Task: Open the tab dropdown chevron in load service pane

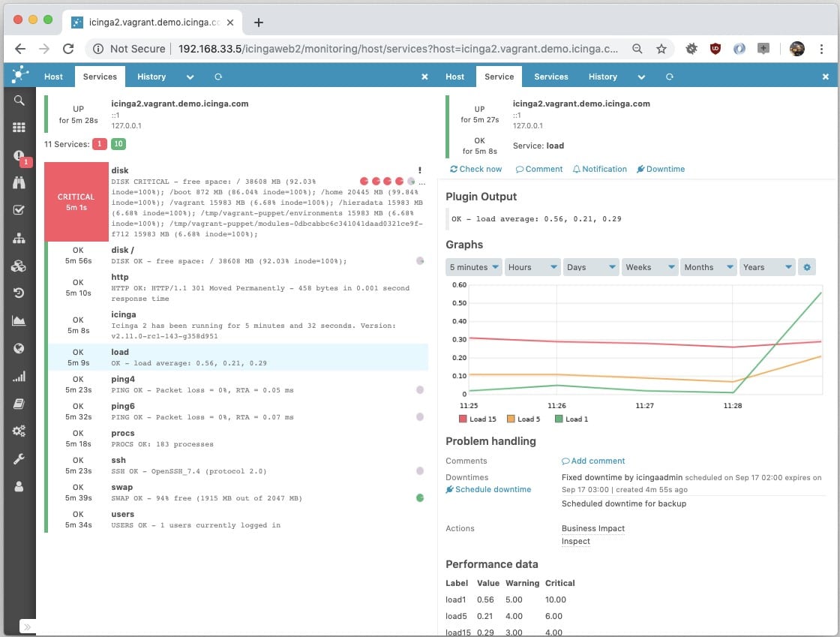Action: tap(641, 77)
